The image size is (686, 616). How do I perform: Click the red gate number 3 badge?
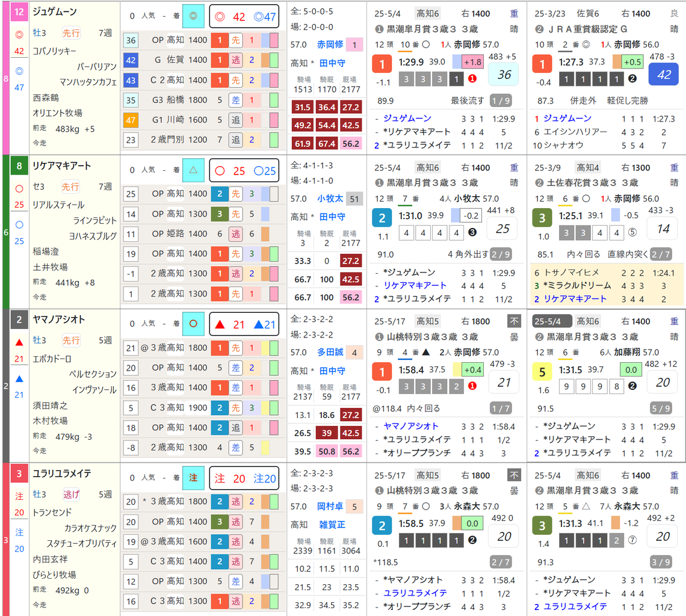click(19, 473)
